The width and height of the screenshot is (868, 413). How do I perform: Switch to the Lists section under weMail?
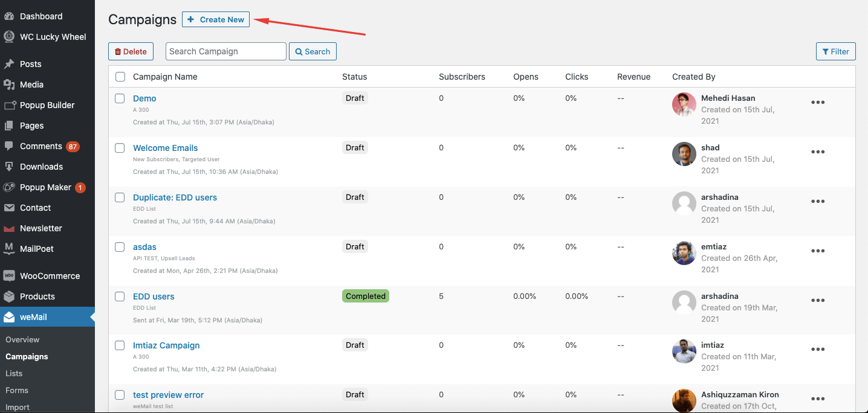14,373
